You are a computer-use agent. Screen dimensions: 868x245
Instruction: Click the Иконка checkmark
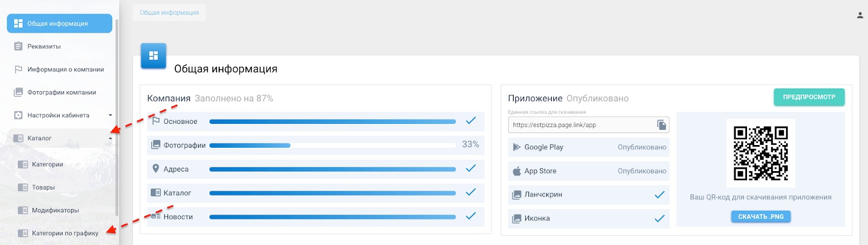(659, 218)
